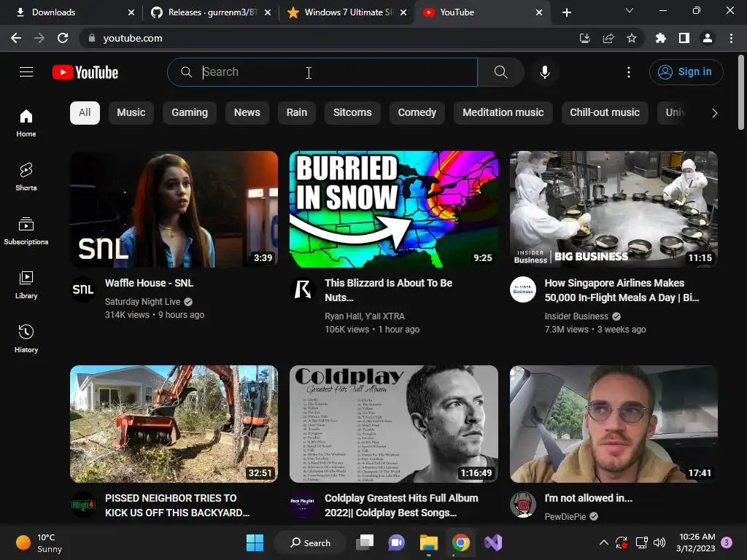Viewport: 747px width, 560px height.
Task: Start voice search with the microphone icon
Action: pos(544,72)
